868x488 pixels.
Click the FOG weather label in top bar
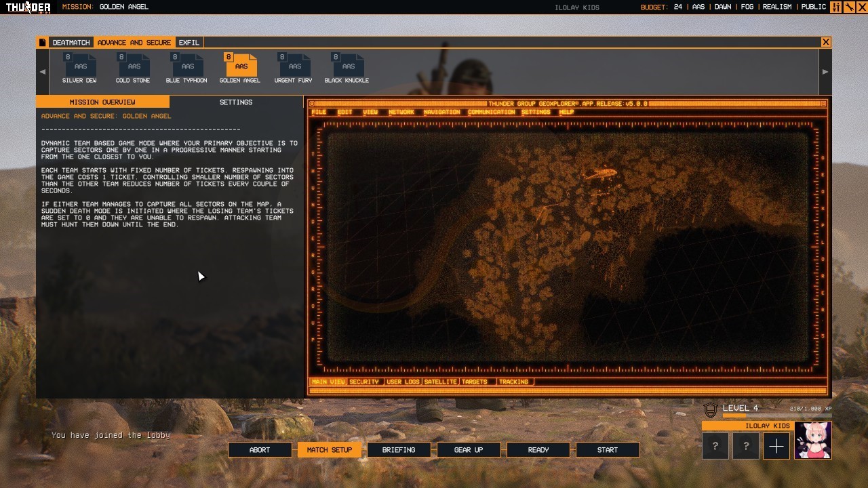point(747,7)
